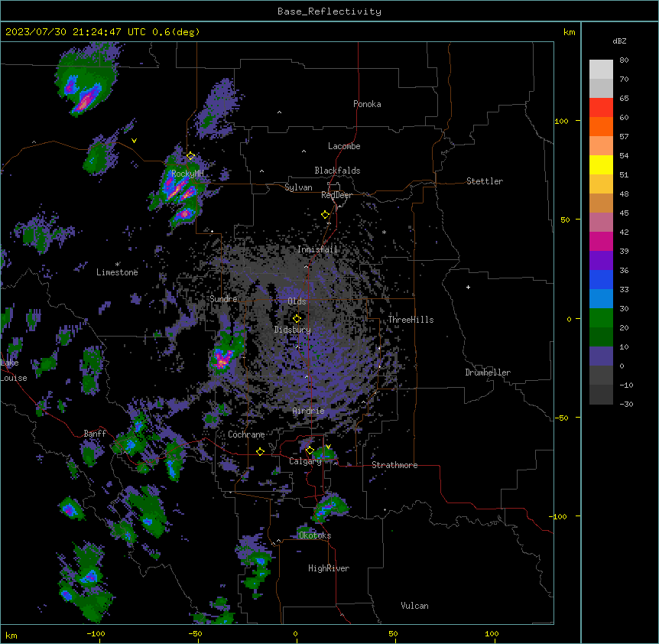The image size is (659, 644).
Task: Click the RedDeer city label
Action: pyautogui.click(x=336, y=195)
